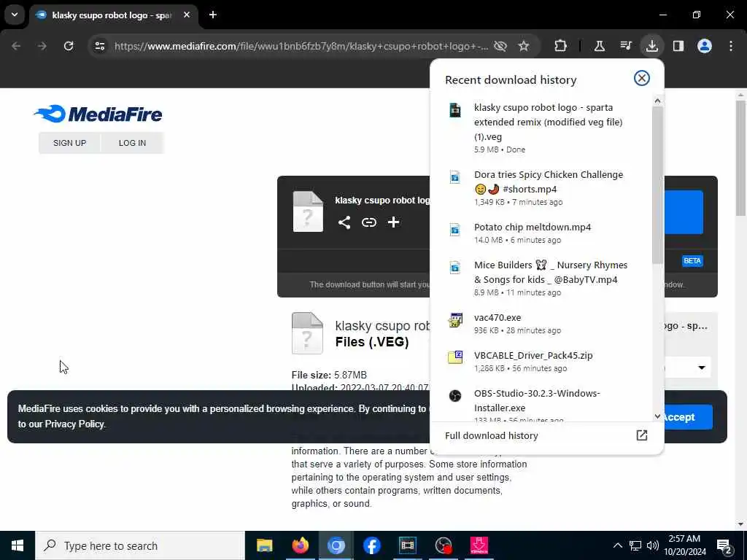Open volume control tray icon
The height and width of the screenshot is (560, 747).
(653, 545)
